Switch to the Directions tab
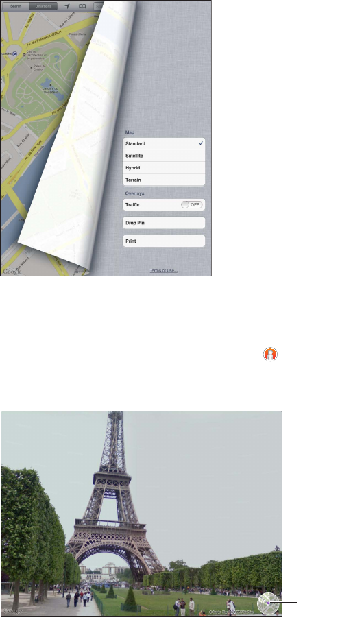The image size is (364, 635). pos(43,6)
